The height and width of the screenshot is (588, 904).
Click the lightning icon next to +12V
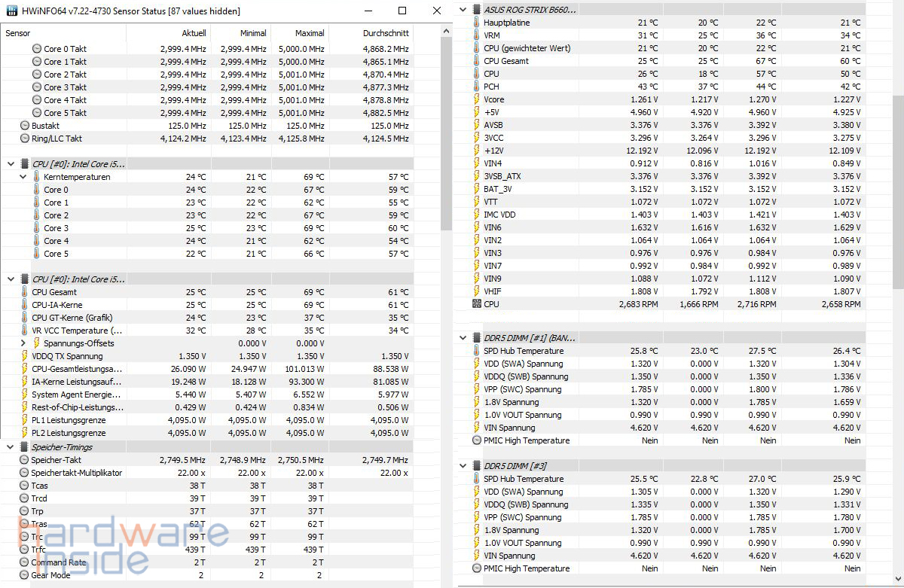pyautogui.click(x=476, y=151)
